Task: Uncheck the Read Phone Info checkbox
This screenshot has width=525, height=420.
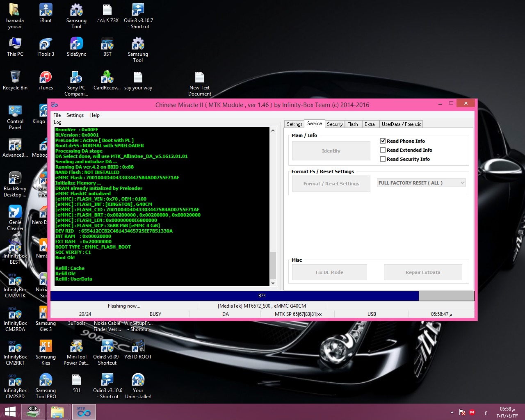Action: click(x=383, y=141)
